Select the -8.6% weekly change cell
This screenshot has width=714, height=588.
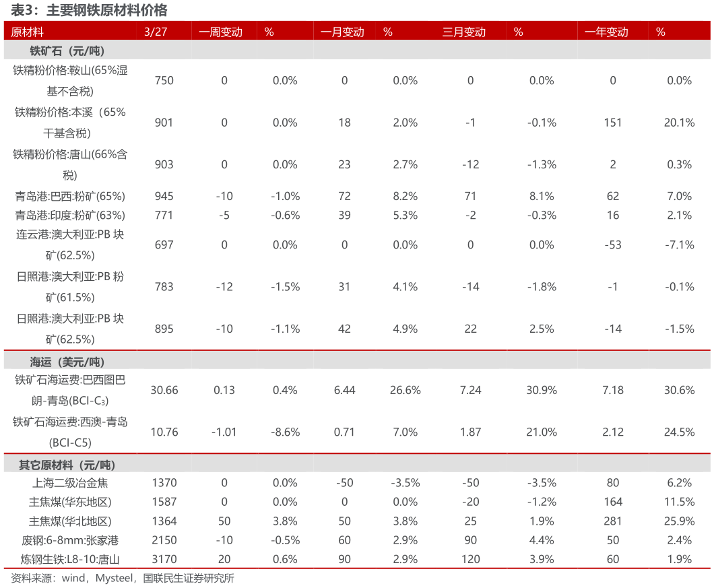pos(285,432)
